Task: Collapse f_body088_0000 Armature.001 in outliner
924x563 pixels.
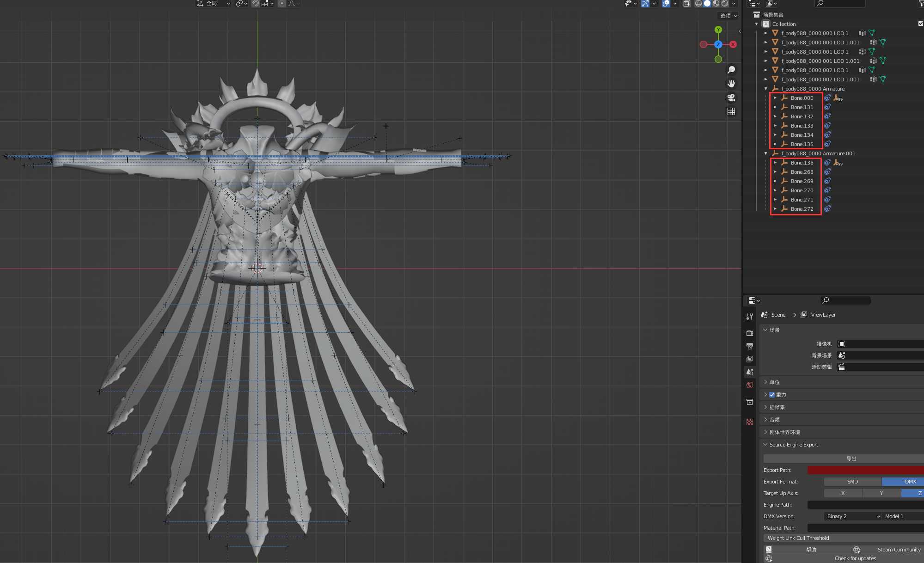Action: (766, 153)
